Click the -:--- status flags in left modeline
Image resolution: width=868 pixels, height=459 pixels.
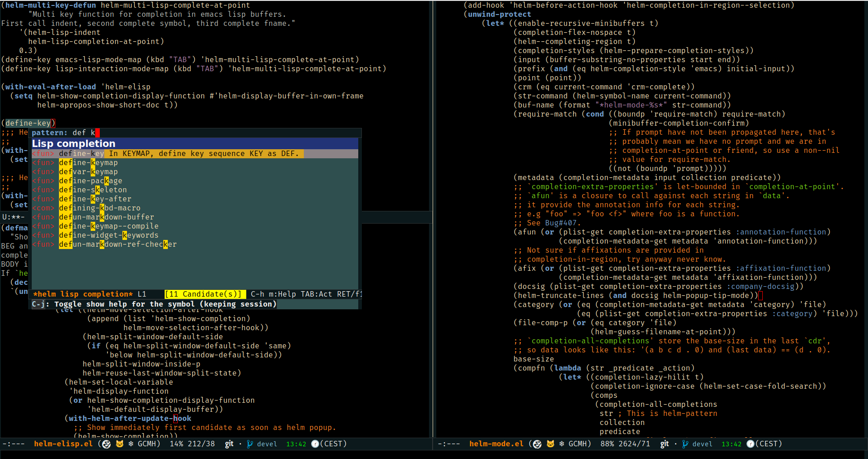[14, 444]
